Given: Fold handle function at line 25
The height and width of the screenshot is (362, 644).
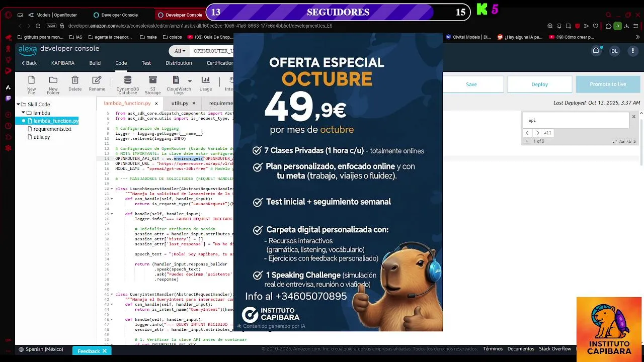Looking at the screenshot, I should tap(111, 214).
